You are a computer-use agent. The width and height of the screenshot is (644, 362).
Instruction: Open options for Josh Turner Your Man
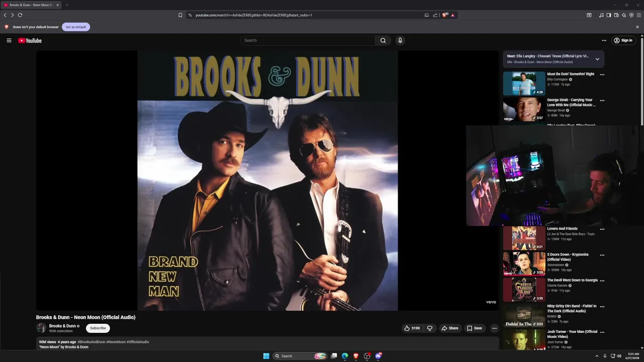pyautogui.click(x=602, y=332)
